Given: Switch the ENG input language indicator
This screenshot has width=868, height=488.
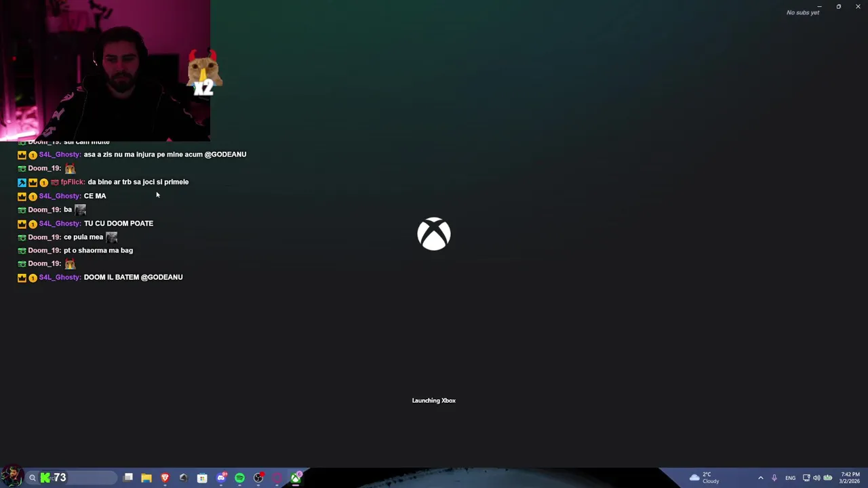Looking at the screenshot, I should coord(790,478).
